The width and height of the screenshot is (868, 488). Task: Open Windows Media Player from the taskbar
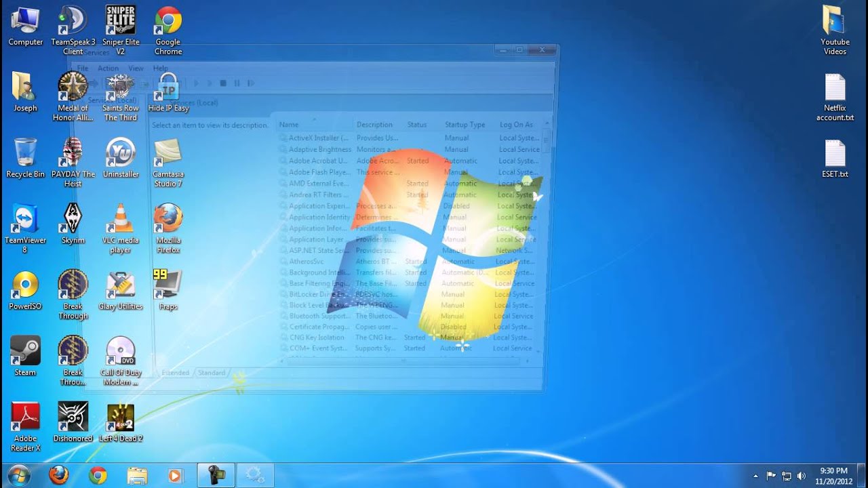pos(176,475)
